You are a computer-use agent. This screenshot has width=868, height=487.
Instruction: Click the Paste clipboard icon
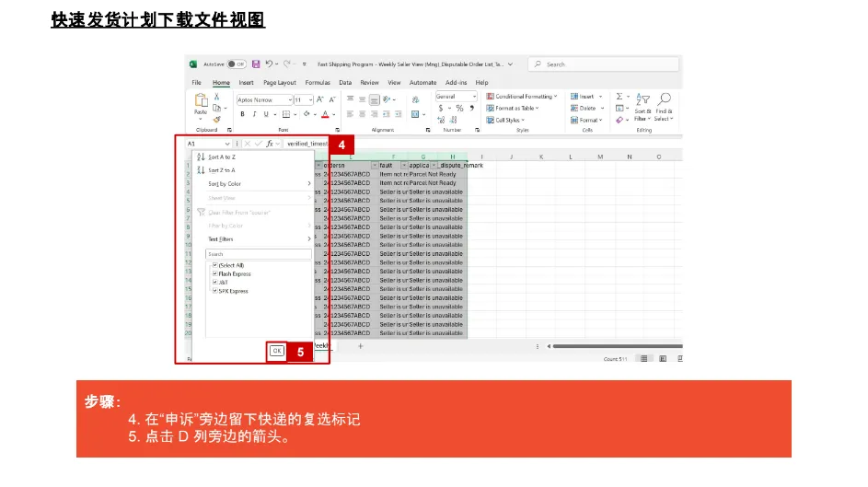click(201, 100)
